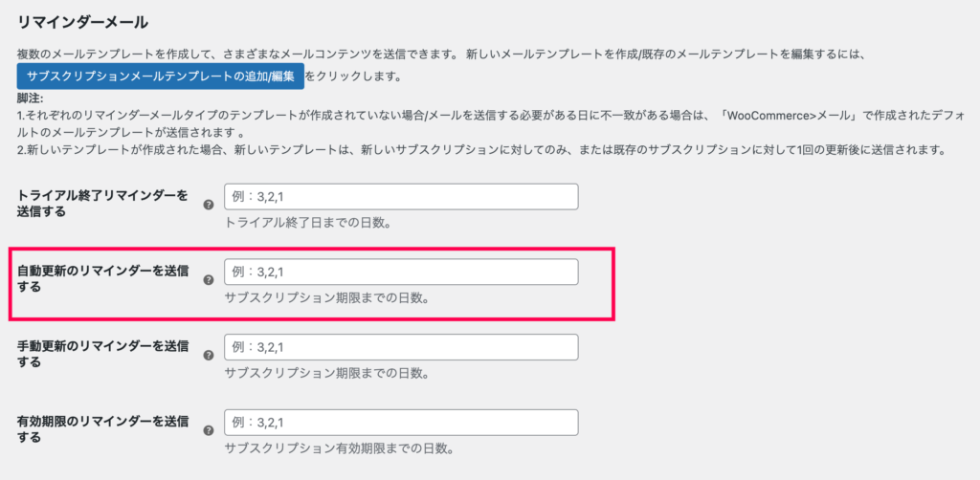The width and height of the screenshot is (980, 480).
Task: Focus the トライアル終了リマインダー days input field
Action: 401,197
